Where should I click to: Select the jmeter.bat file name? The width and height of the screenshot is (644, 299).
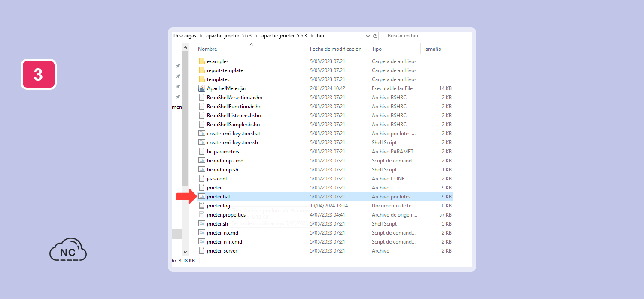point(219,196)
